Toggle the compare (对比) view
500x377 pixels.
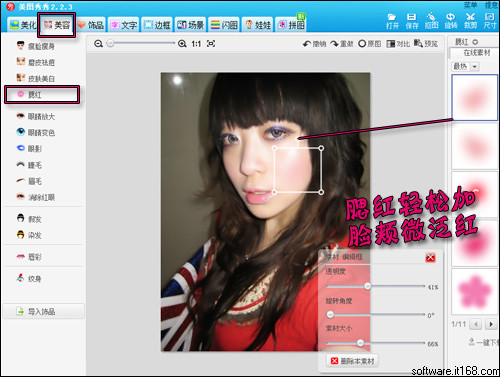point(398,44)
